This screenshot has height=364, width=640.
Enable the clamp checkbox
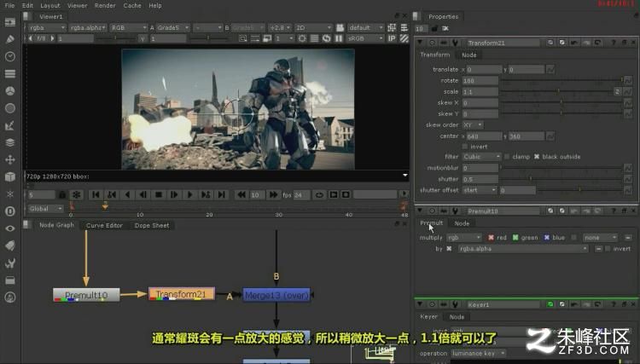507,157
